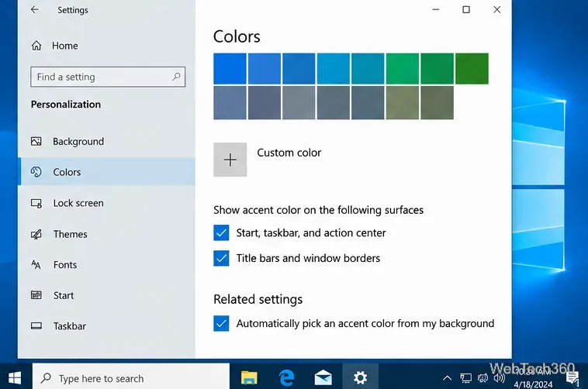Pick the first bright blue color swatch
Image resolution: width=588 pixels, height=389 pixels.
coord(230,69)
